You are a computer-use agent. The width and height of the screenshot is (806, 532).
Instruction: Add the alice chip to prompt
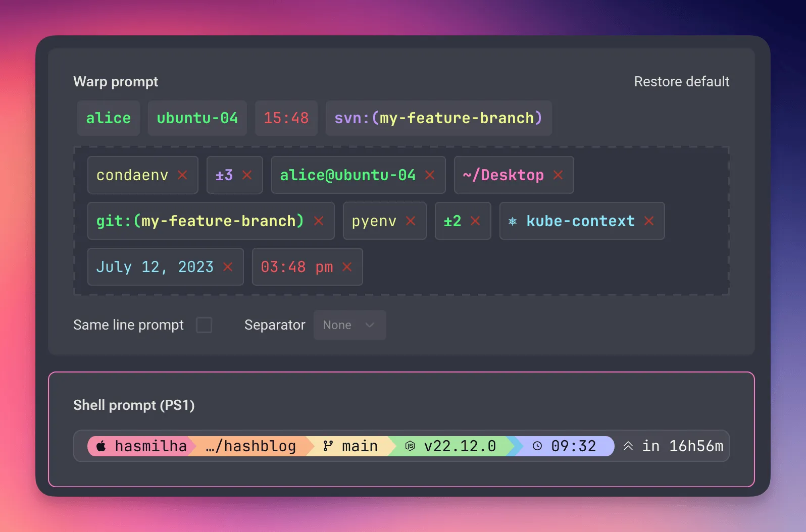[109, 118]
